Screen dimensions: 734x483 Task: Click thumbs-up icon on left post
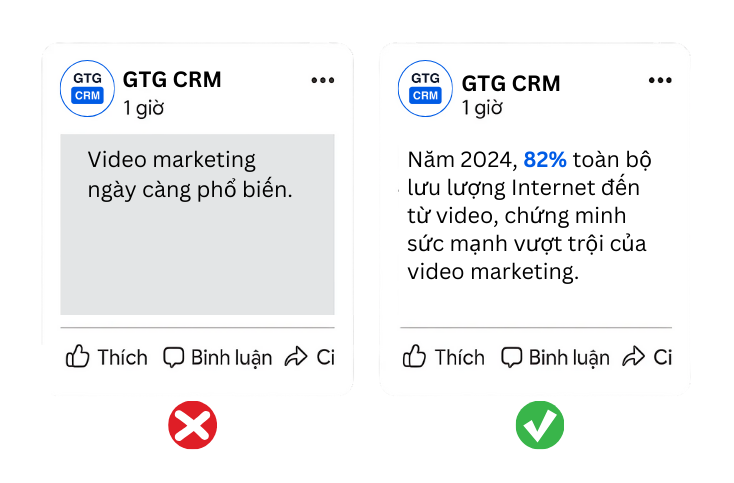[x=78, y=356]
